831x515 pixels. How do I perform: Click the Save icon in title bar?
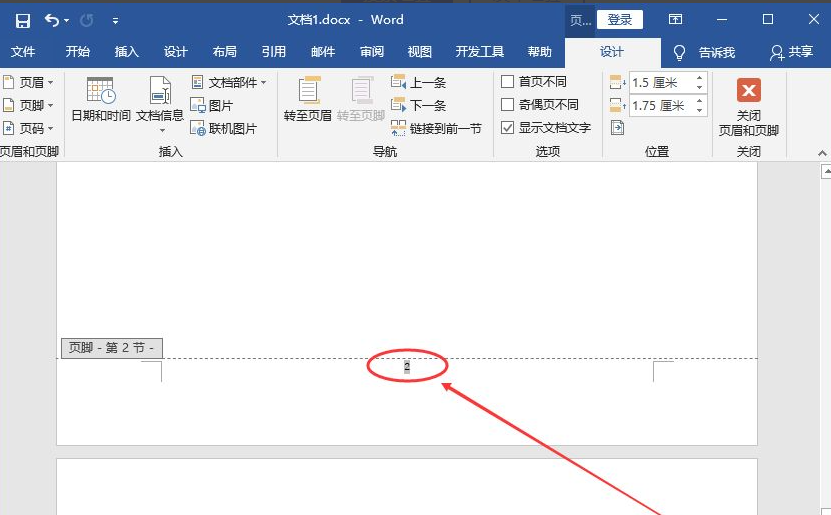pyautogui.click(x=22, y=20)
